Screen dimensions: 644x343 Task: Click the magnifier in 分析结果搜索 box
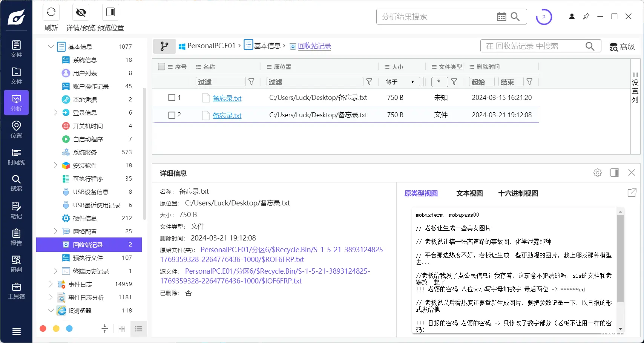[x=515, y=17]
